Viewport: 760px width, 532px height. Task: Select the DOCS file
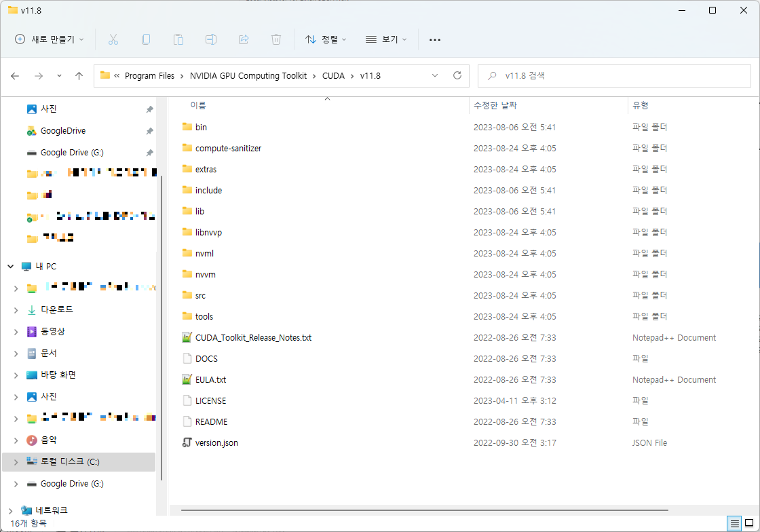point(206,358)
